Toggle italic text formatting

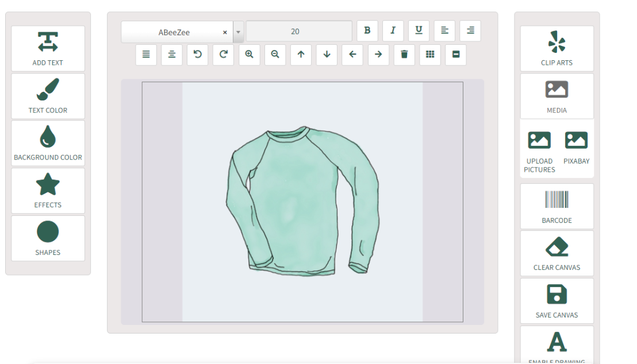[x=393, y=31]
